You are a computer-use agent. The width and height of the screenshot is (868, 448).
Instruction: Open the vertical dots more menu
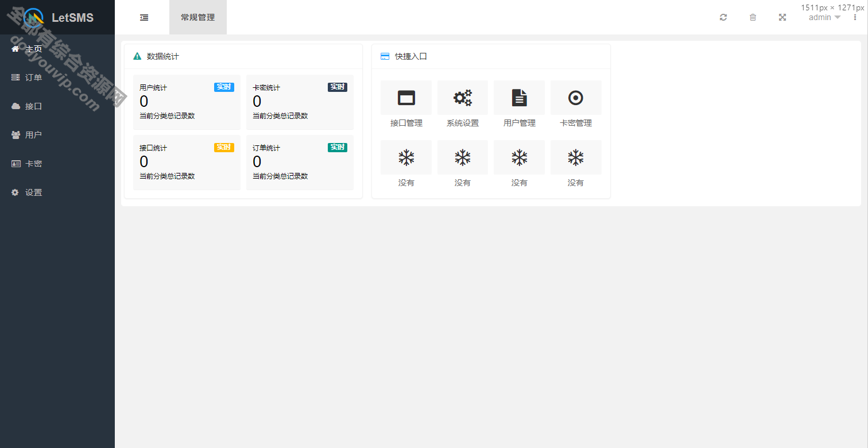pyautogui.click(x=855, y=17)
